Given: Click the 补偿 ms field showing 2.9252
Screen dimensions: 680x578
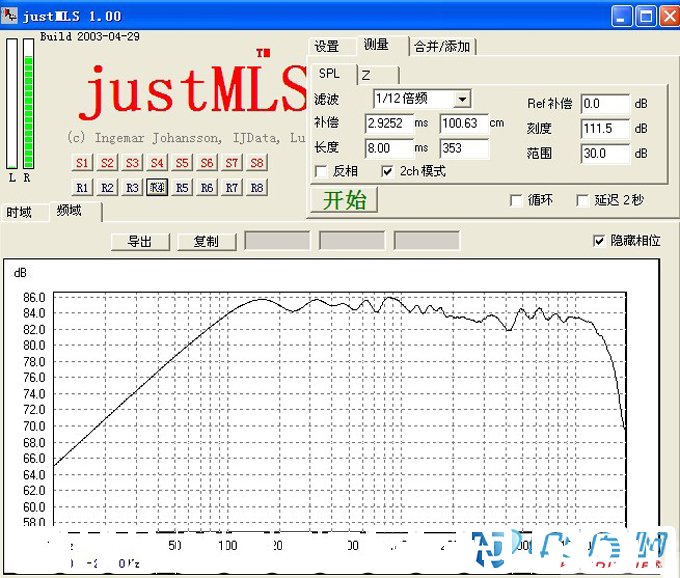Looking at the screenshot, I should (389, 124).
